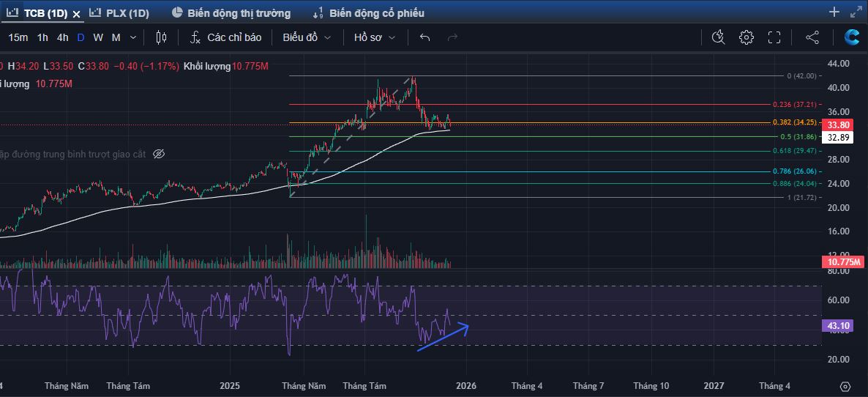The width and height of the screenshot is (868, 397).
Task: Enter fullscreen mode
Action: pos(774,37)
